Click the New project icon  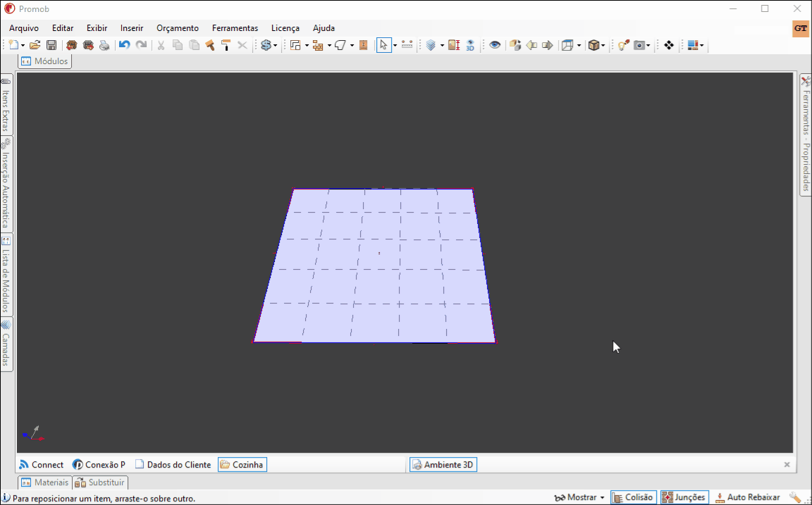click(14, 45)
